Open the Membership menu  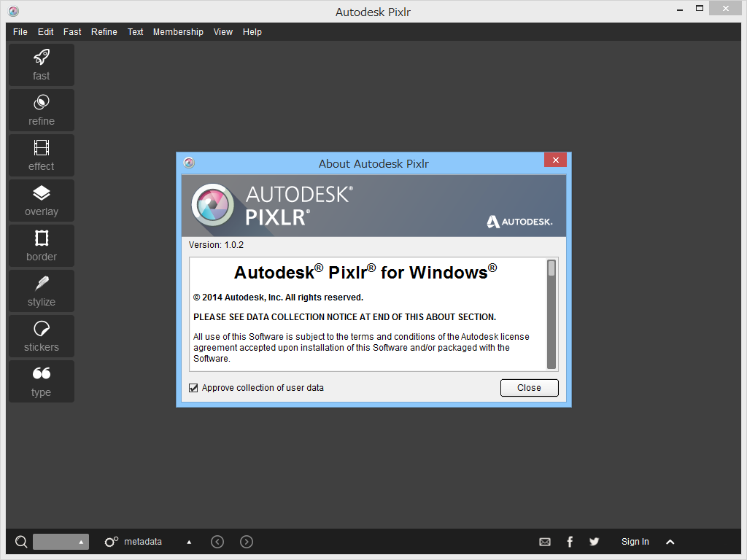click(x=178, y=32)
